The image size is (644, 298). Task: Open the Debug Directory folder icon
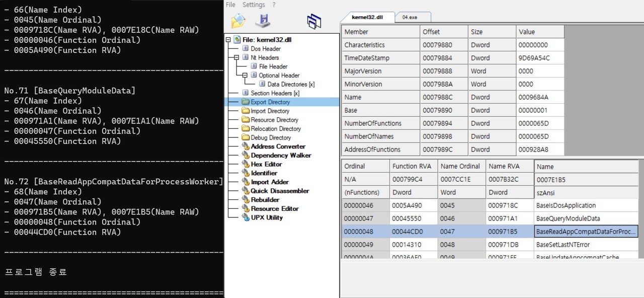click(x=246, y=137)
